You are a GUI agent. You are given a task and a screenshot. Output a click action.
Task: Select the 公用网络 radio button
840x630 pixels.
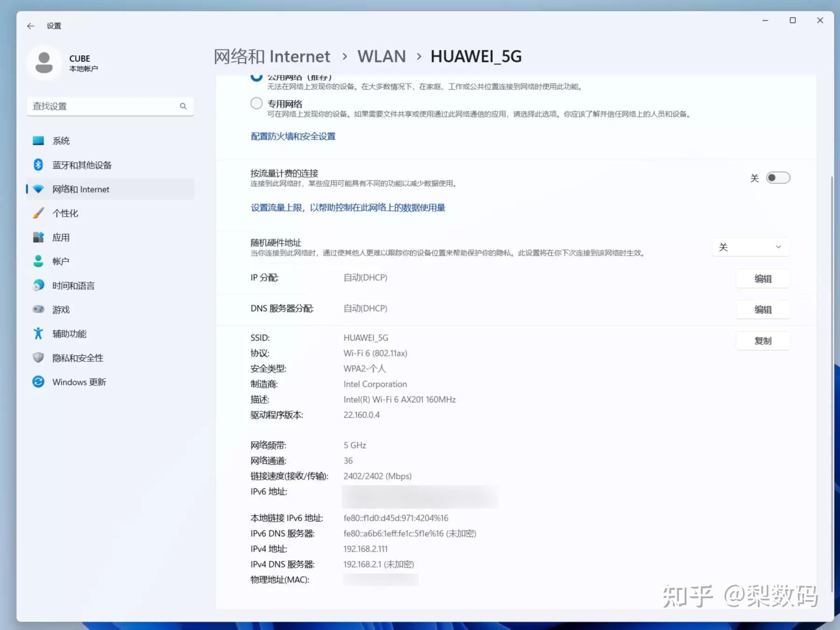coord(256,76)
